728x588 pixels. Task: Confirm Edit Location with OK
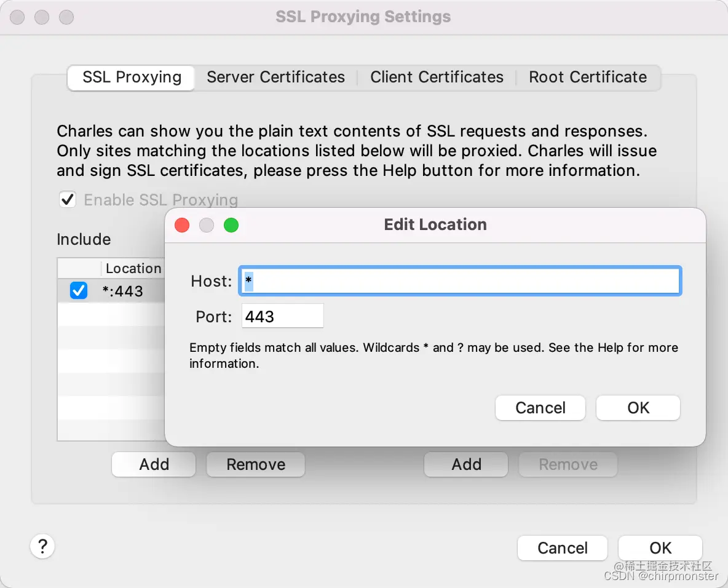tap(638, 408)
